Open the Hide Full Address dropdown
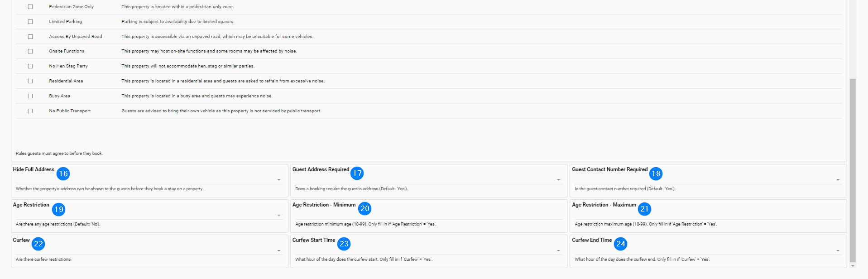868x279 pixels. coord(279,180)
